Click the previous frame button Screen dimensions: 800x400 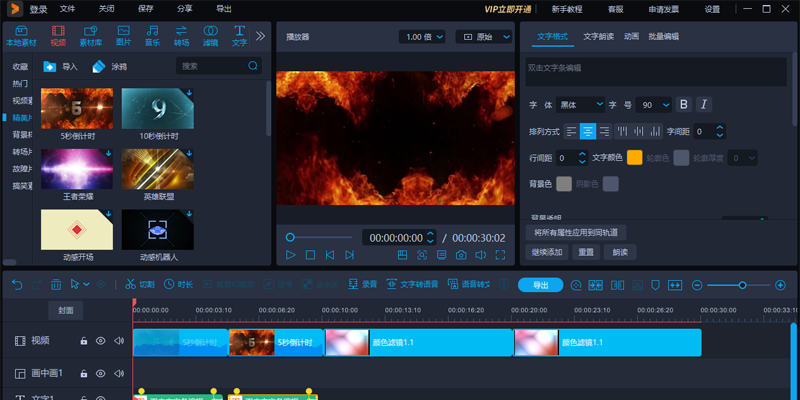point(330,255)
